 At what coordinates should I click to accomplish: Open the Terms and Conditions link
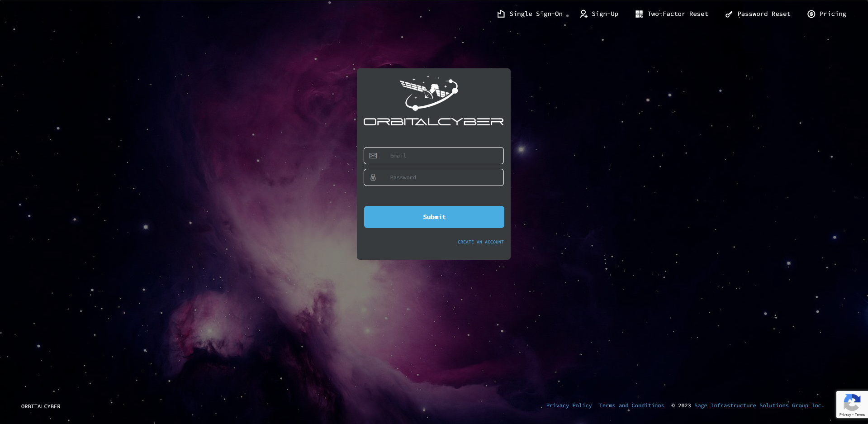(631, 405)
